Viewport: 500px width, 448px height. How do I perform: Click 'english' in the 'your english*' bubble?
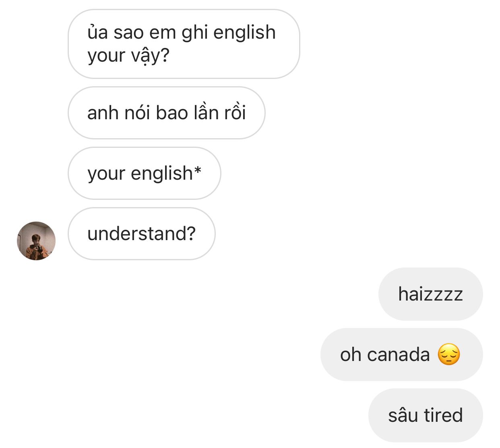162,174
